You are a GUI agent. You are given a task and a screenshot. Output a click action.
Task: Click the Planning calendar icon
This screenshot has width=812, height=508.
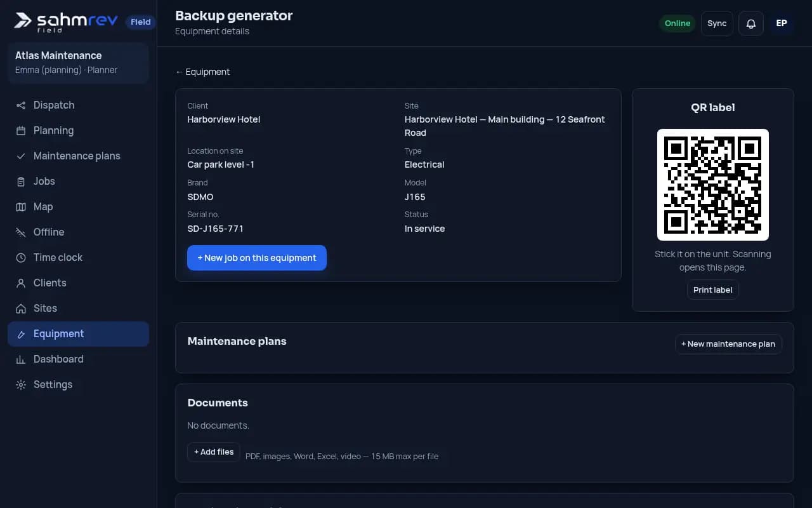pos(21,131)
